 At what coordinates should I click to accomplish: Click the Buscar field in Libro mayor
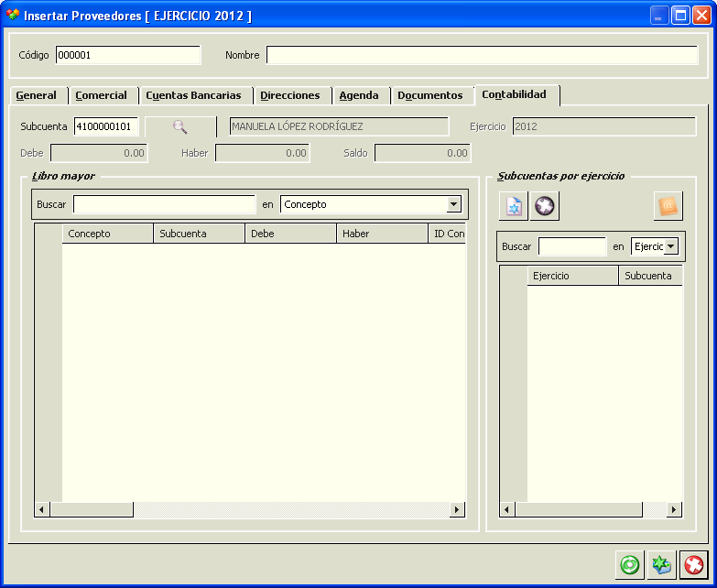[x=164, y=204]
